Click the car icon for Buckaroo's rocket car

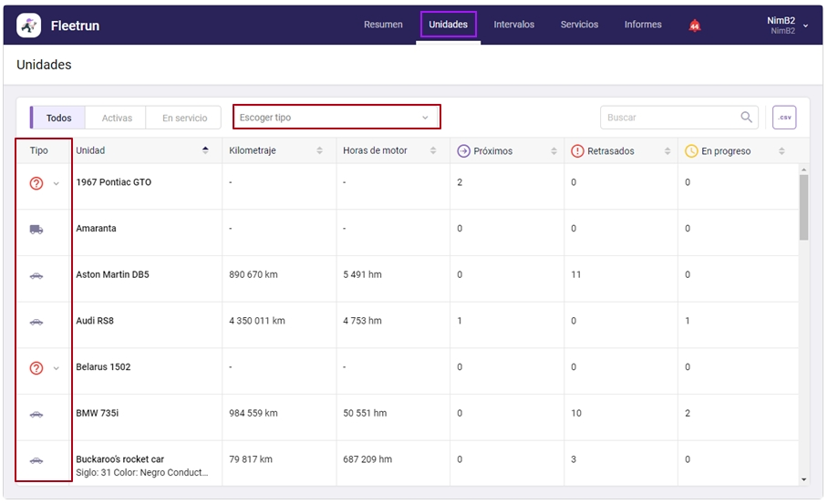tap(36, 460)
